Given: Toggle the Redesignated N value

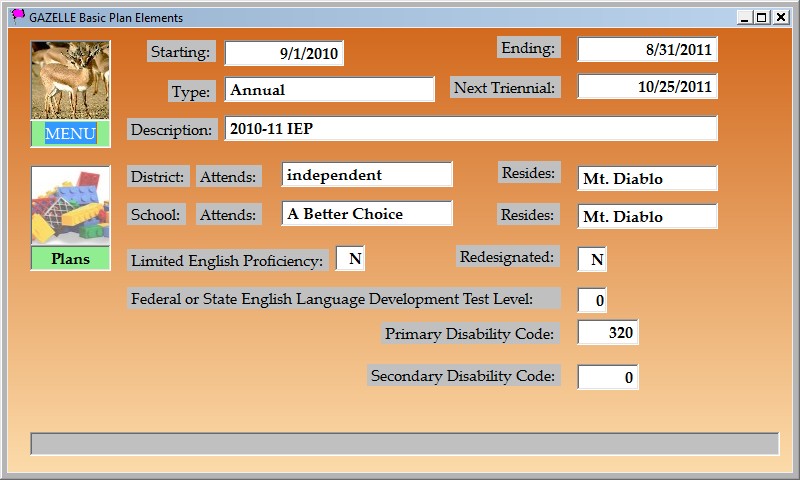Looking at the screenshot, I should tap(592, 260).
